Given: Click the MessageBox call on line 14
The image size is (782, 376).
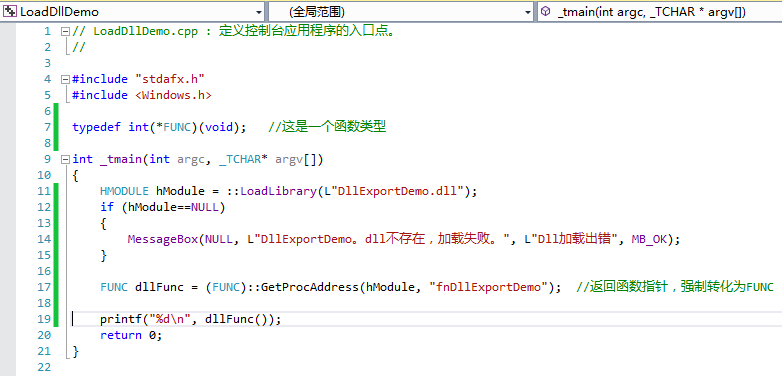Looking at the screenshot, I should [163, 239].
